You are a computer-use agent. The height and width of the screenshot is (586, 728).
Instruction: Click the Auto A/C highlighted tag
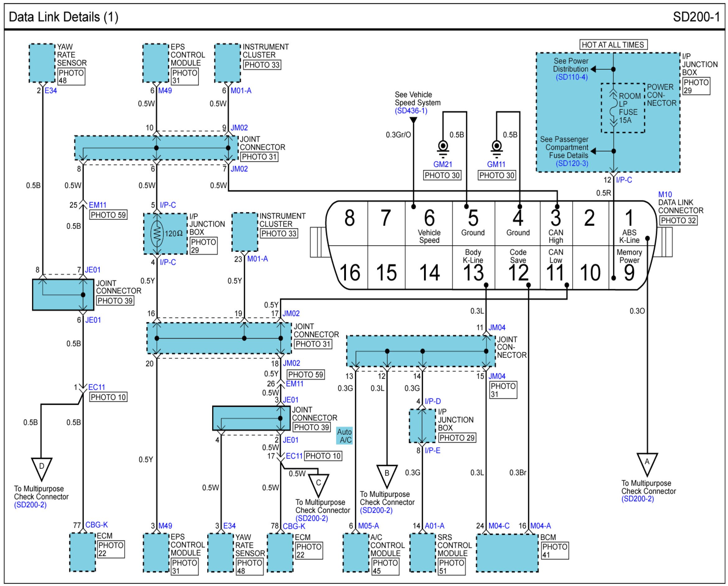(x=345, y=436)
